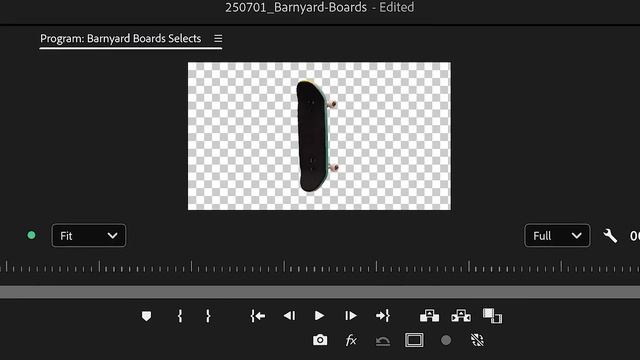
Task: Go to In point button
Action: point(258,316)
